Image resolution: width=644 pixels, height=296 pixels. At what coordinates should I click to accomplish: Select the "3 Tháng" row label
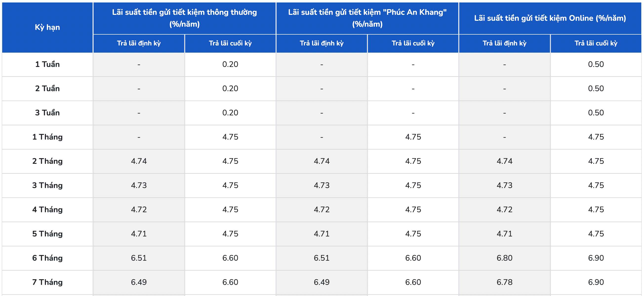tap(47, 185)
